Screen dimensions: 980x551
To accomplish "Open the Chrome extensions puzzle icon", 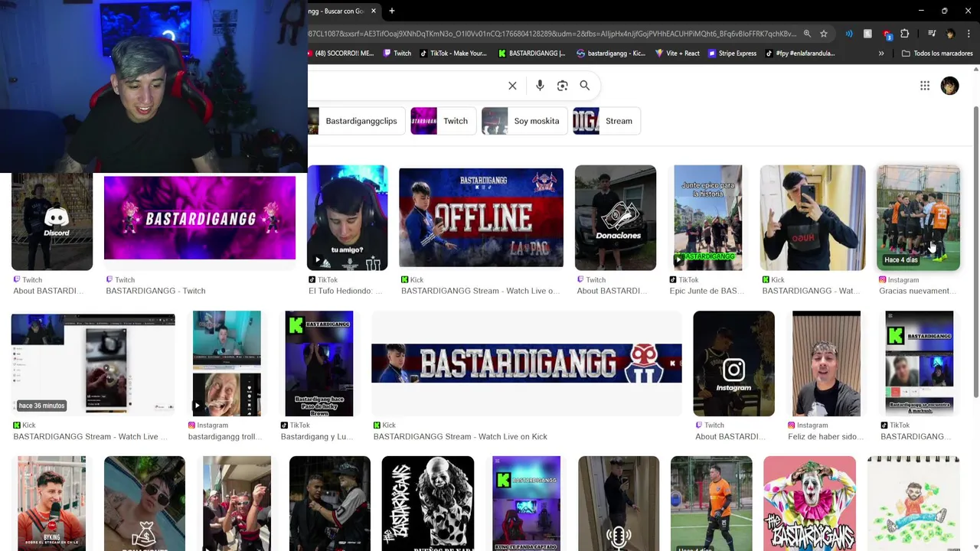I will (x=905, y=34).
